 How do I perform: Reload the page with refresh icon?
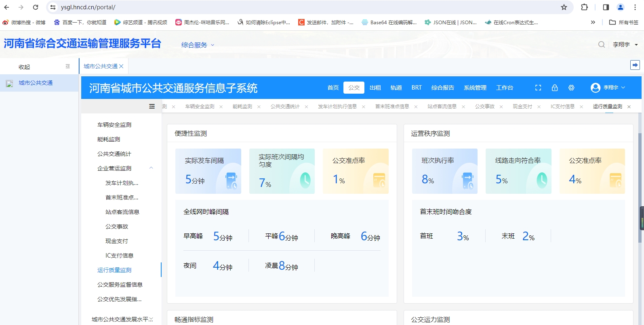(x=36, y=7)
